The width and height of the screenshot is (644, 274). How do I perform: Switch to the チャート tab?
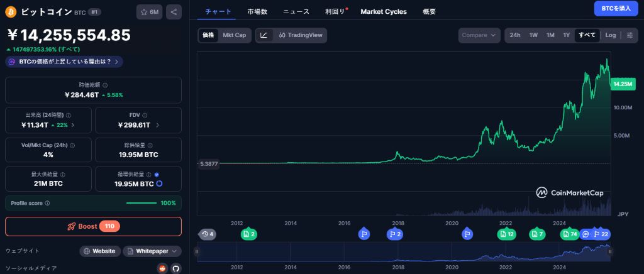pyautogui.click(x=218, y=11)
